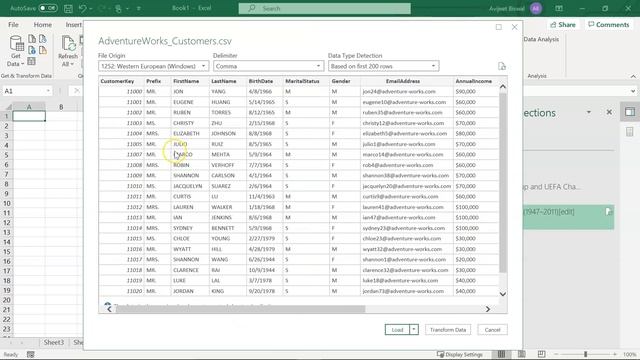Click the macro record icon in status bar
640x360 pixels.
[x=31, y=354]
